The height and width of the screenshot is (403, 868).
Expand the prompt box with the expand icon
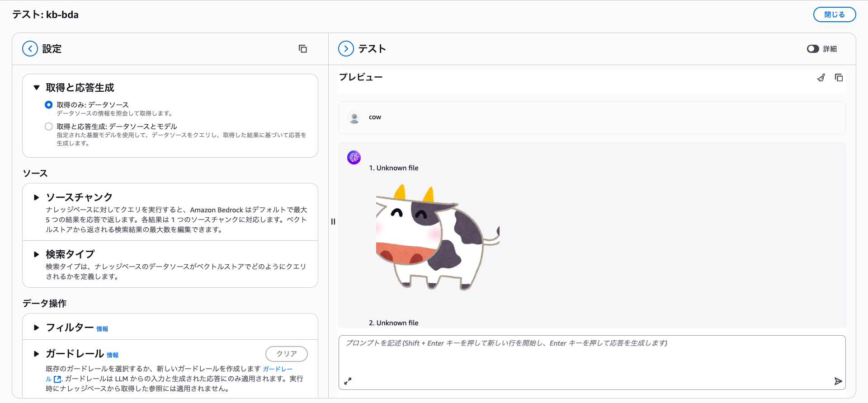348,381
